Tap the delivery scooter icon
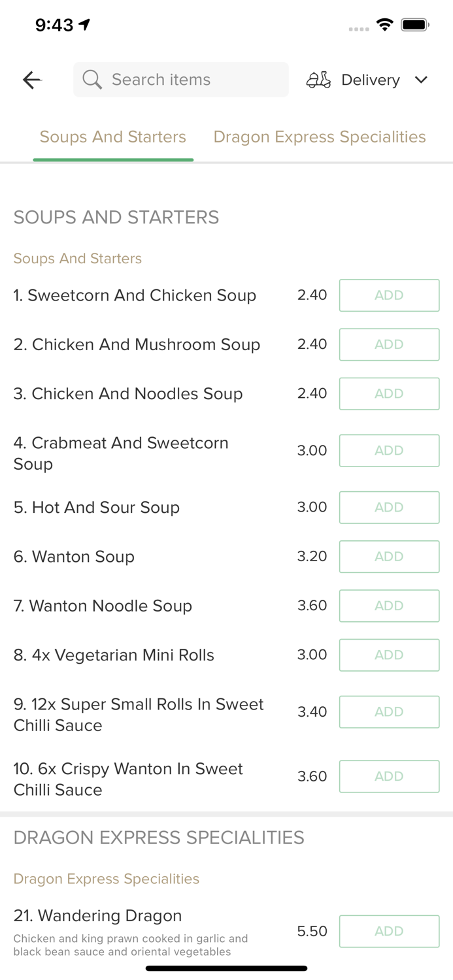 (x=318, y=80)
